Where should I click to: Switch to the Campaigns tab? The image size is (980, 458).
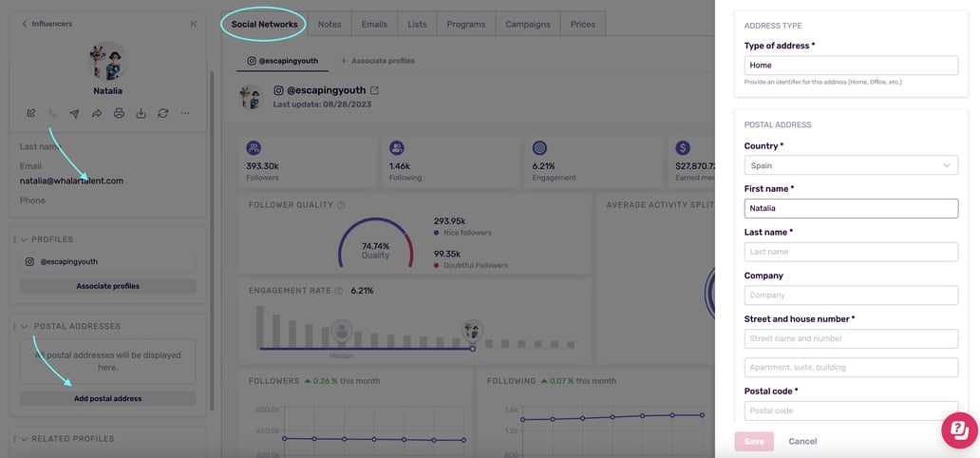527,24
